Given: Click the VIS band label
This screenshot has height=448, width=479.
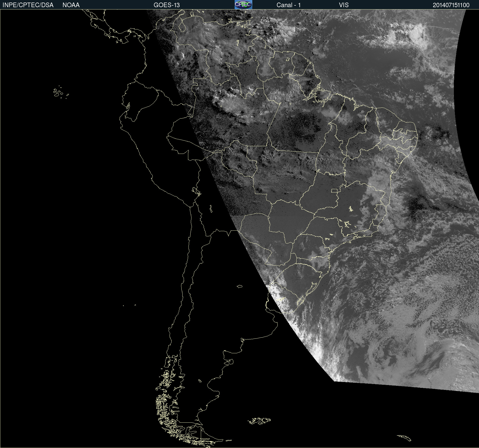Looking at the screenshot, I should (343, 5).
